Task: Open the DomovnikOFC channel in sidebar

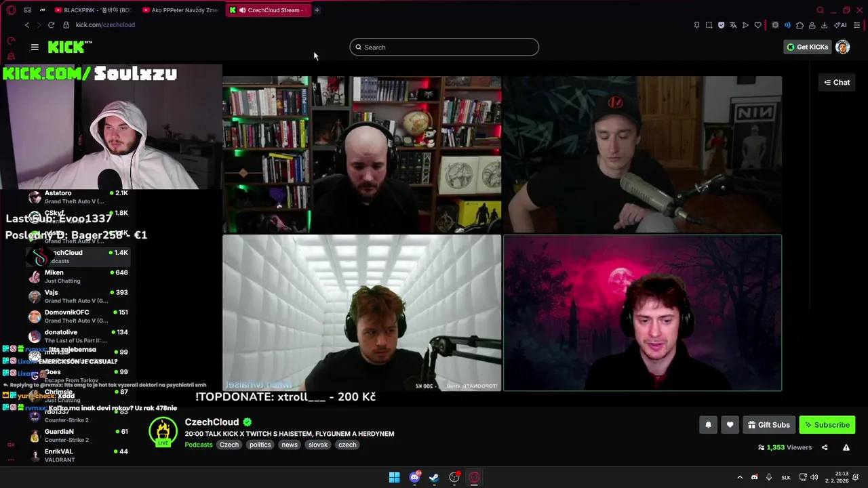Action: tap(78, 316)
